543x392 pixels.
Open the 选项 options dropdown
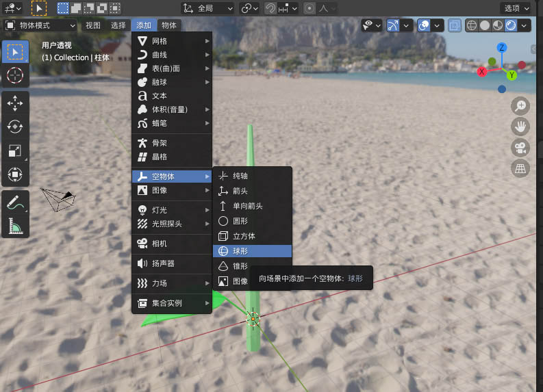[x=516, y=8]
